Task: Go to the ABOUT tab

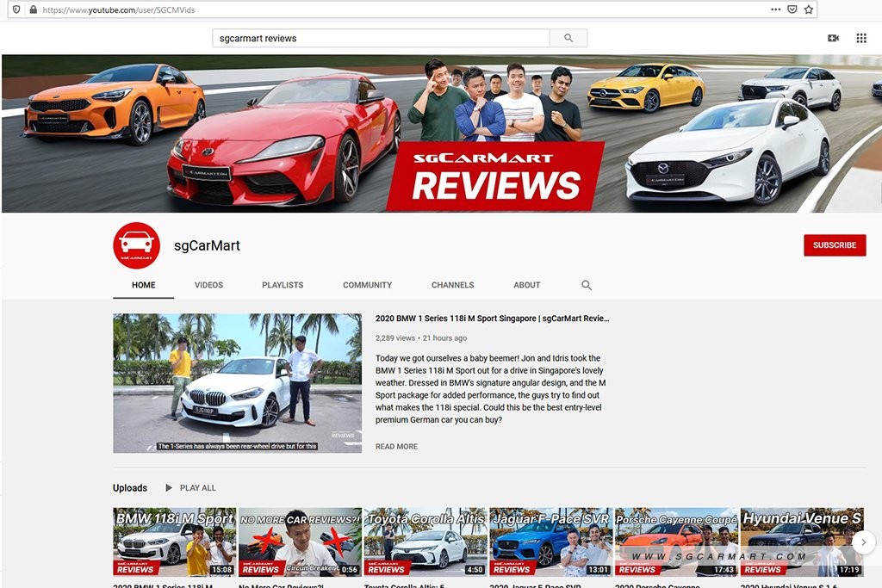Action: click(x=526, y=285)
